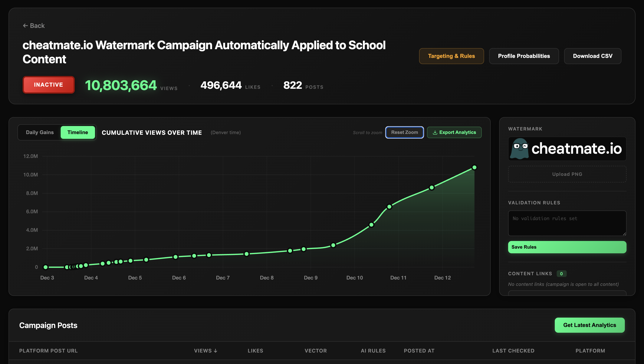The image size is (644, 364).
Task: Click the Dec 11 marker on the chart
Action: pos(389,206)
